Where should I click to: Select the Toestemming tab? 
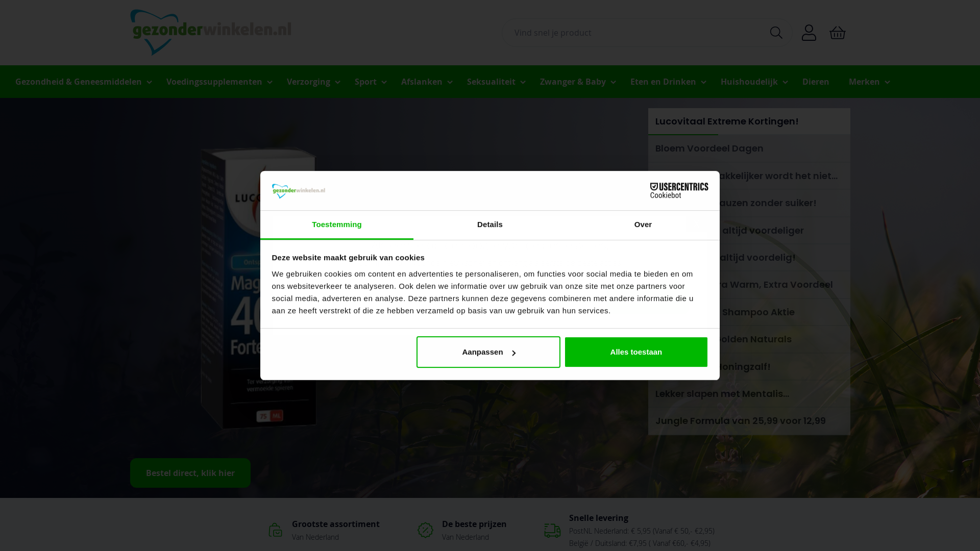[x=337, y=225]
